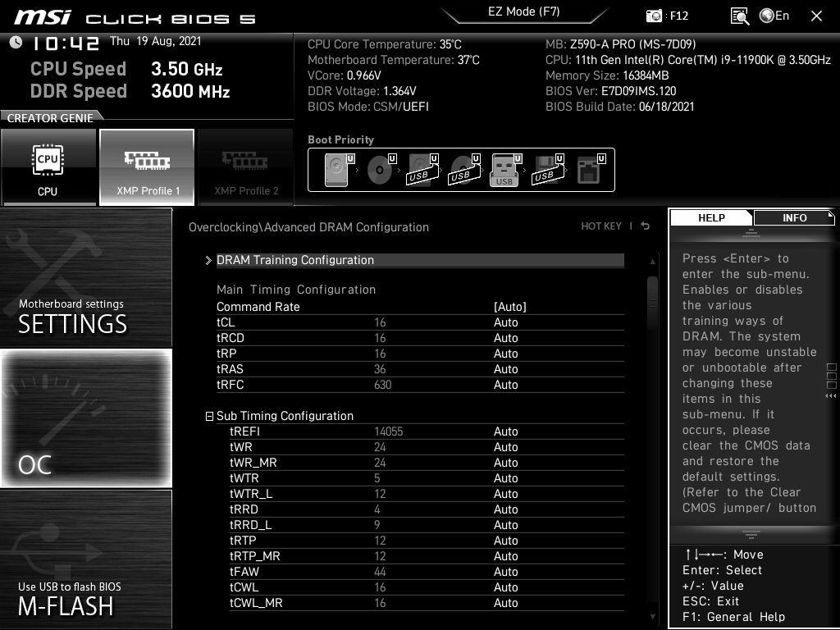
Task: Open the Command Rate [Auto] dropdown
Action: [509, 307]
